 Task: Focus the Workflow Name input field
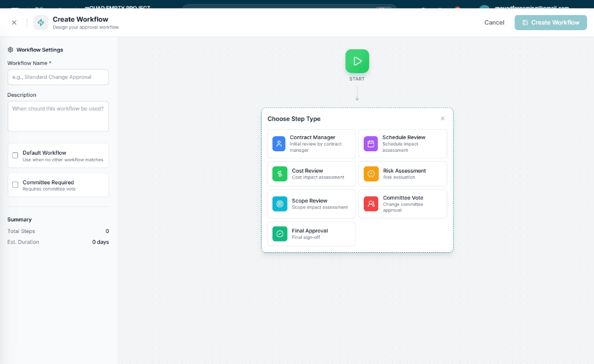pos(58,77)
